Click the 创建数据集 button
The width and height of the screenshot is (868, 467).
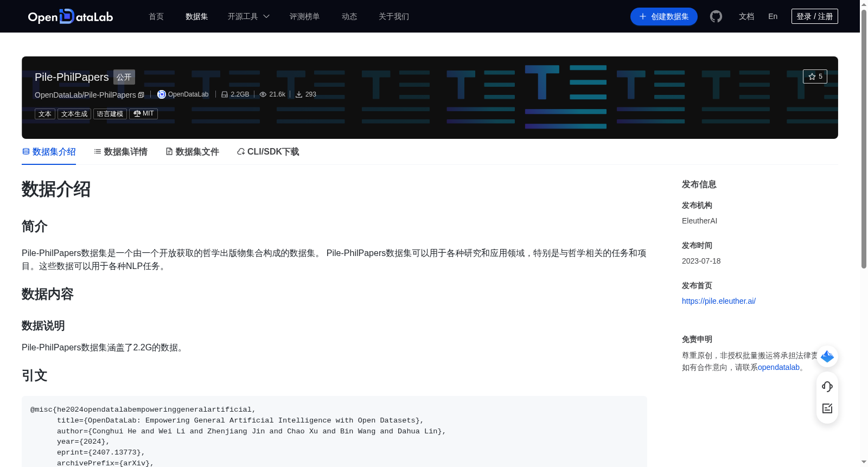(x=664, y=17)
